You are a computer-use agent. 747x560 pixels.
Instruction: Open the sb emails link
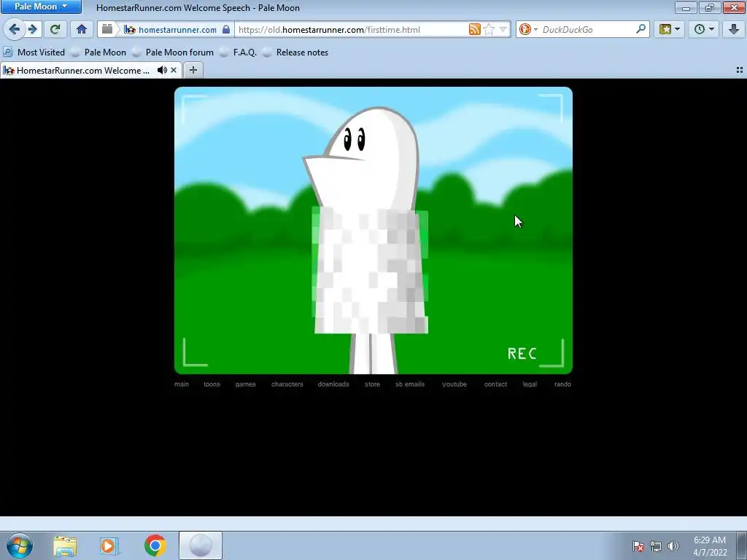410,384
